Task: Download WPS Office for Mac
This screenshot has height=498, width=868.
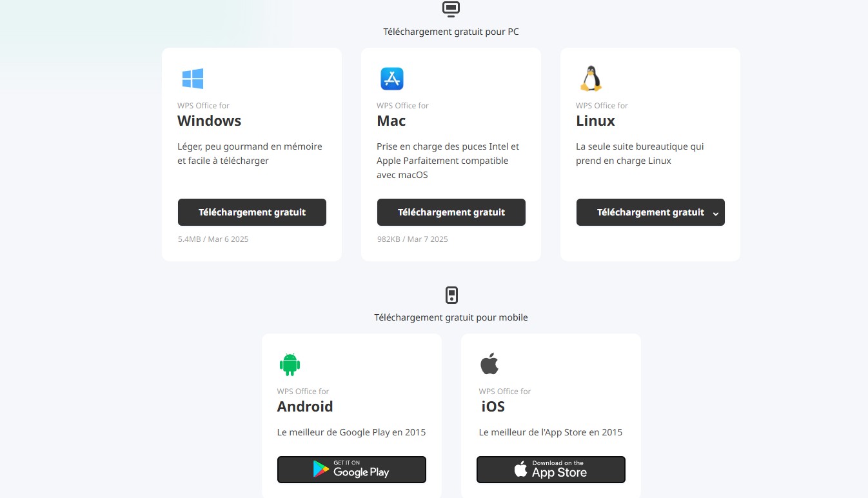Action: point(451,212)
